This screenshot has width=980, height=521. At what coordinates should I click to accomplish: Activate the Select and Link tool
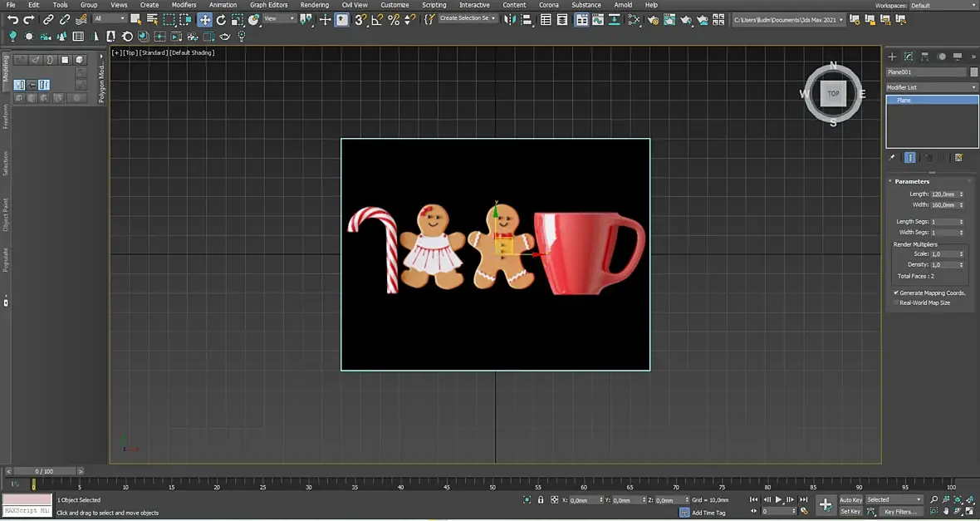point(48,19)
